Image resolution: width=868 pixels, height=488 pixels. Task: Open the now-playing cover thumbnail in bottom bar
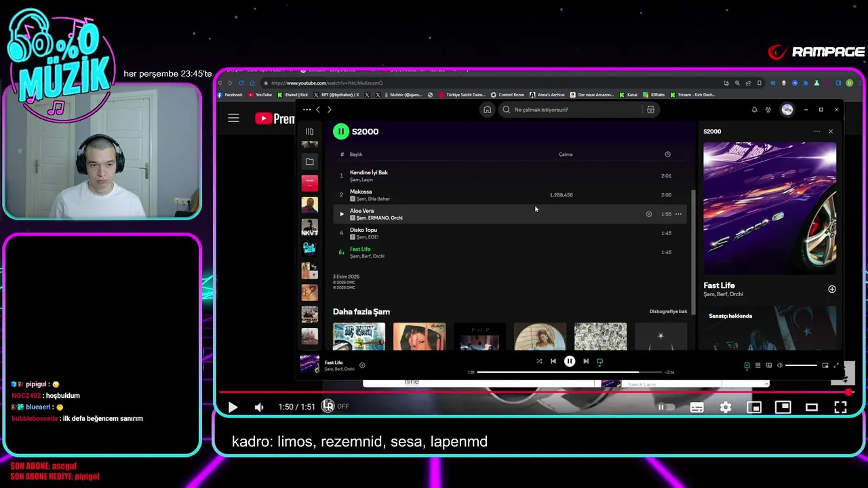(x=309, y=365)
